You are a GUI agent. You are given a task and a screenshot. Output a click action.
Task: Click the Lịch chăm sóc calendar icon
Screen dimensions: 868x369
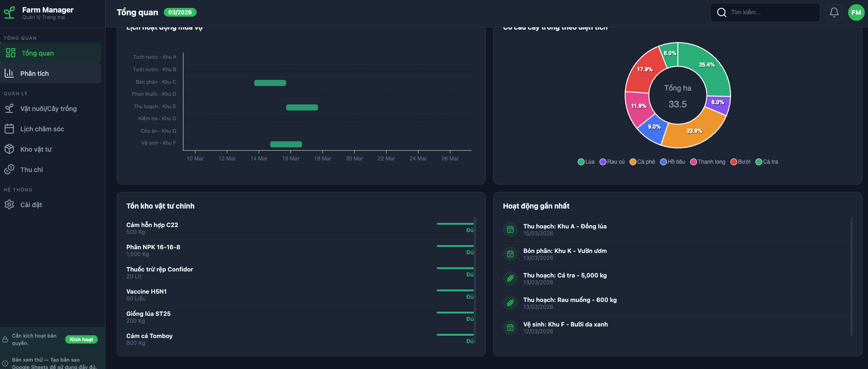click(9, 129)
